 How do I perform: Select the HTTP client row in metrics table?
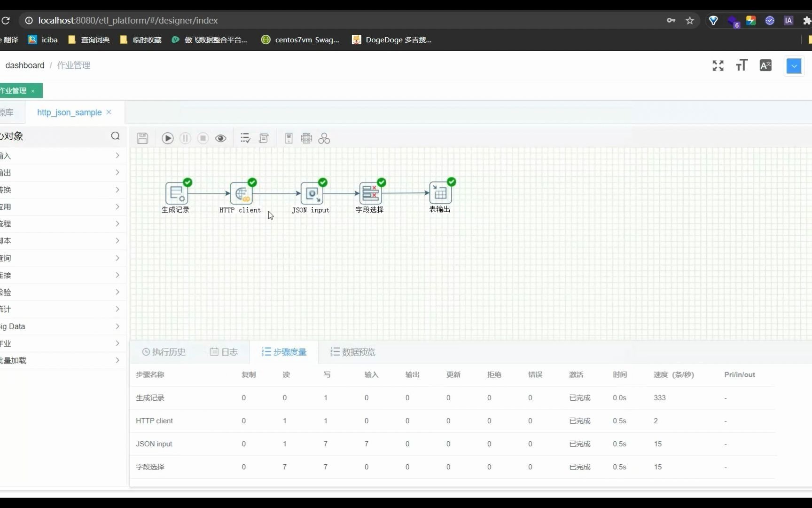coord(452,421)
